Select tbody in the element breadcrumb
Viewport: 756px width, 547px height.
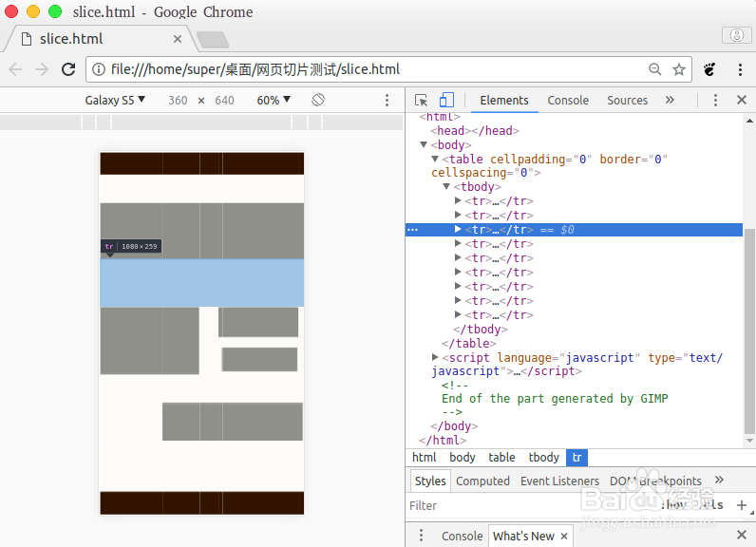pos(543,458)
